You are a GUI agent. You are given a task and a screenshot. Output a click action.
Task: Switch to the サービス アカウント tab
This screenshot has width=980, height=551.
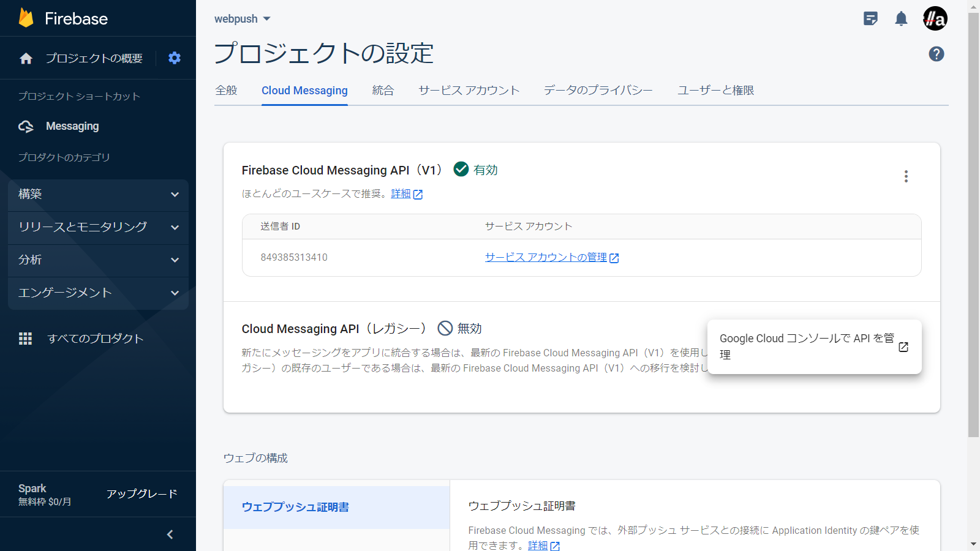469,91
